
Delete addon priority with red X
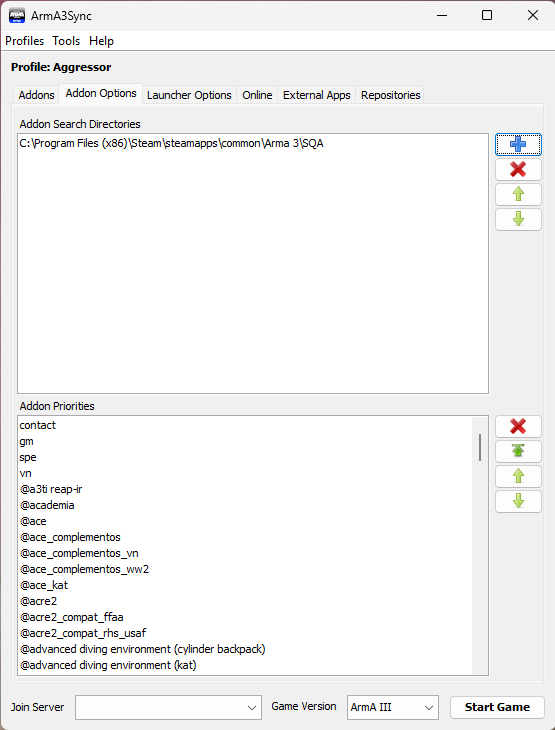pyautogui.click(x=518, y=426)
